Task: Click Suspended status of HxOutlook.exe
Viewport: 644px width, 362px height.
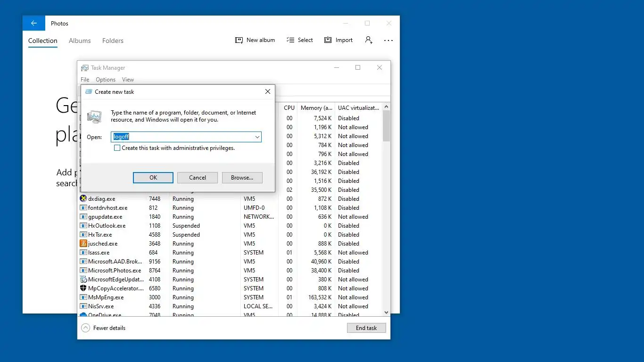Action: (186, 226)
